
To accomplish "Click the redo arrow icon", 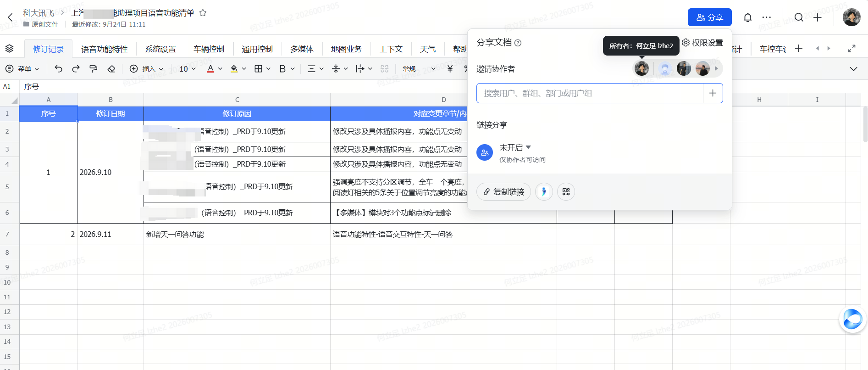I will (76, 69).
